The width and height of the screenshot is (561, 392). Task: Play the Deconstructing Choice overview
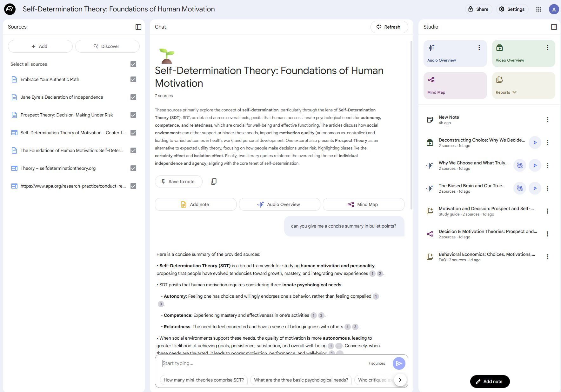[535, 143]
